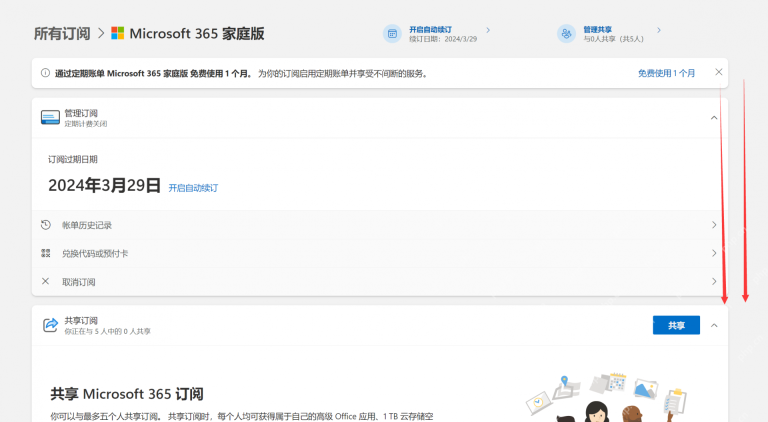768x422 pixels.
Task: Click the 定期计费关闭 status text
Action: [86, 124]
